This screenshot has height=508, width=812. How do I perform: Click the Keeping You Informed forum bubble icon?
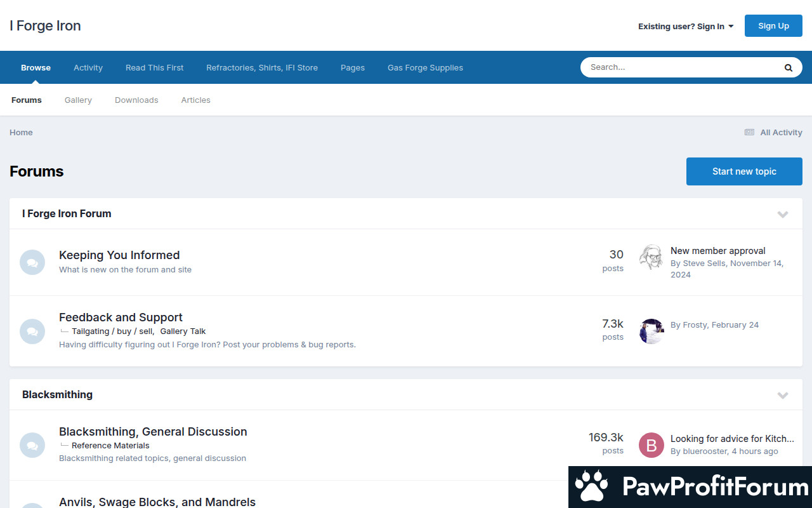click(32, 262)
